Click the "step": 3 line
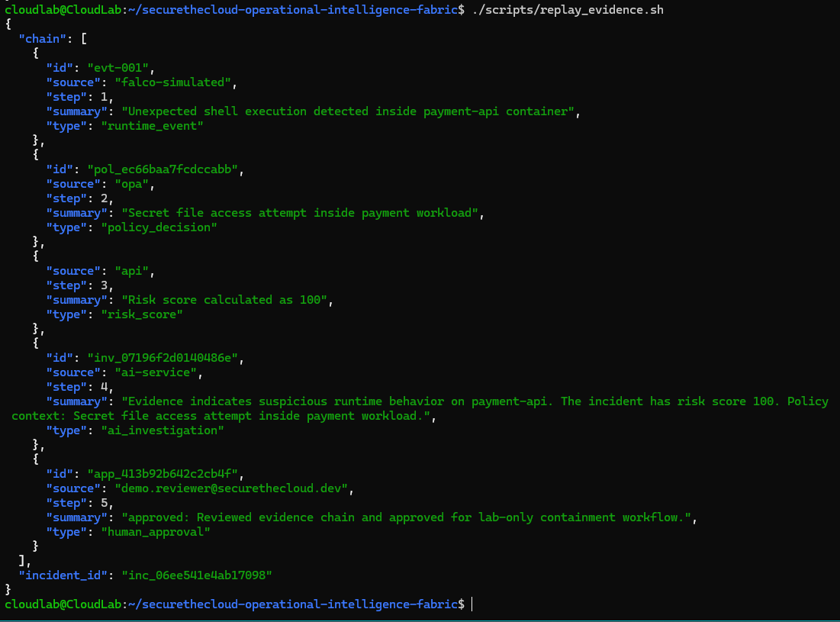 pos(79,285)
